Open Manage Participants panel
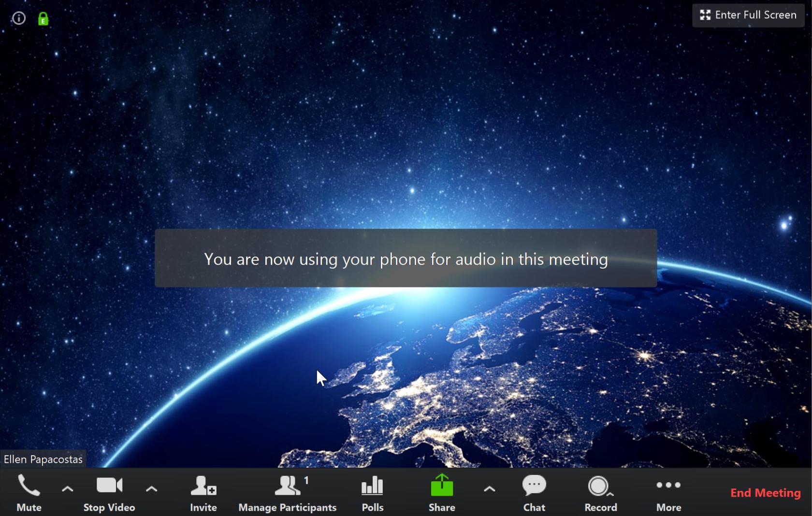Viewport: 812px width, 516px height. [x=288, y=493]
